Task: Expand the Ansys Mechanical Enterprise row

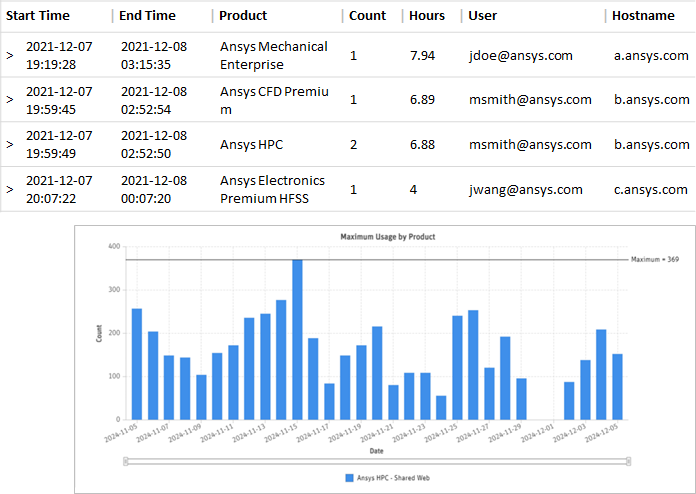Action: pyautogui.click(x=9, y=56)
